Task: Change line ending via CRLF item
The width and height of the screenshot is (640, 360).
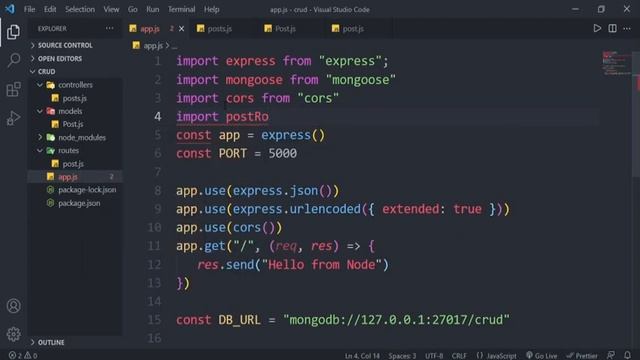Action: click(459, 356)
